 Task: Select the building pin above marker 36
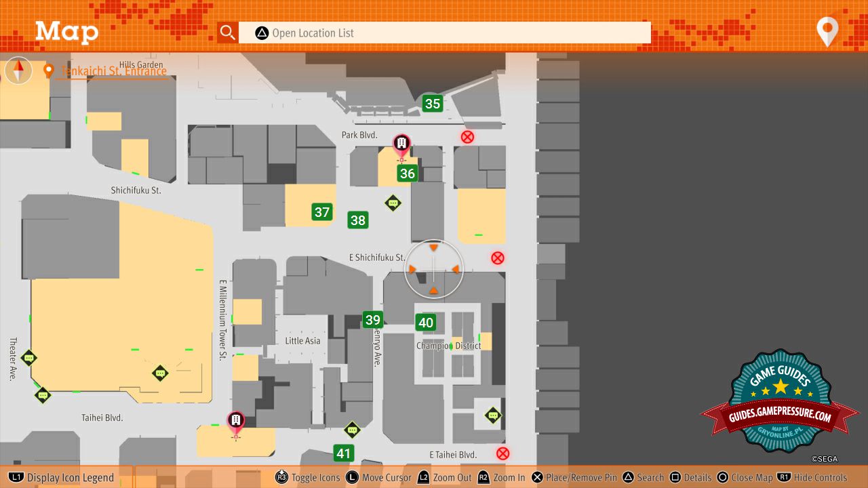402,144
